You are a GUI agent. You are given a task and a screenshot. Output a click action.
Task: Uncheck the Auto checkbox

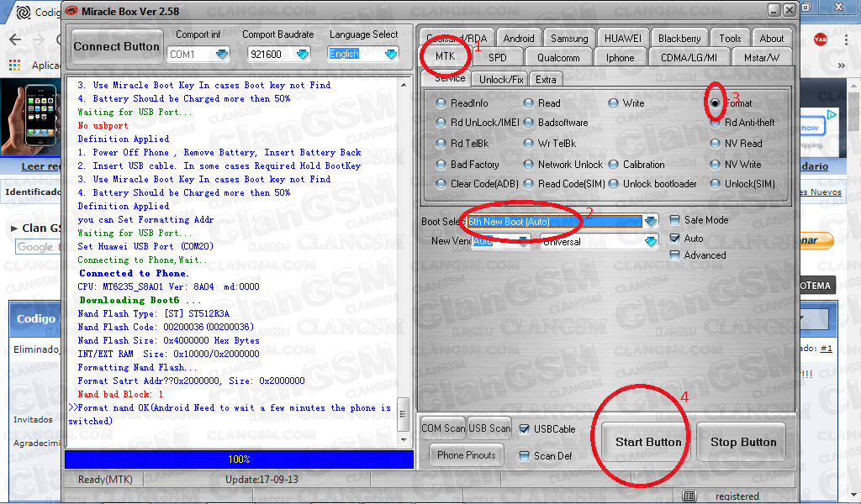[675, 238]
